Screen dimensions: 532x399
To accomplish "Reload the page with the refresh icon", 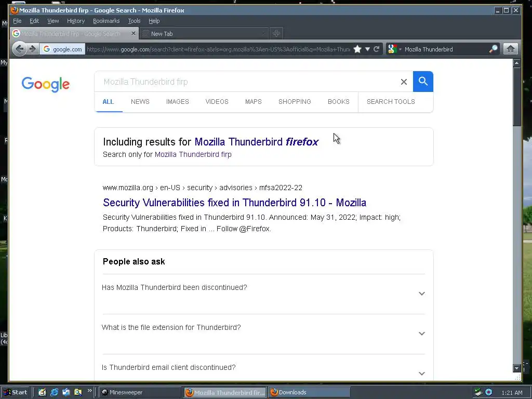I will 376,49.
